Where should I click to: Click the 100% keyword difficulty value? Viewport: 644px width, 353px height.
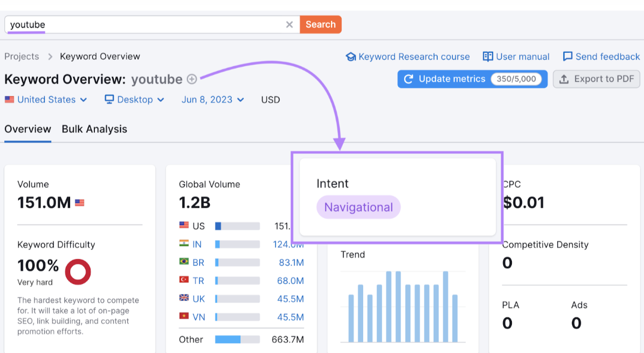click(x=38, y=266)
